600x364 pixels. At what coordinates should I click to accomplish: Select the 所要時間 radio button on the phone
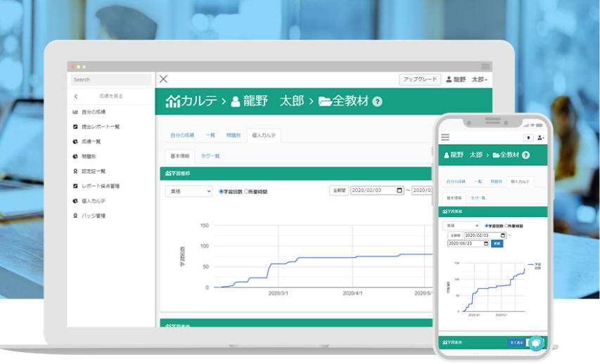coord(505,226)
